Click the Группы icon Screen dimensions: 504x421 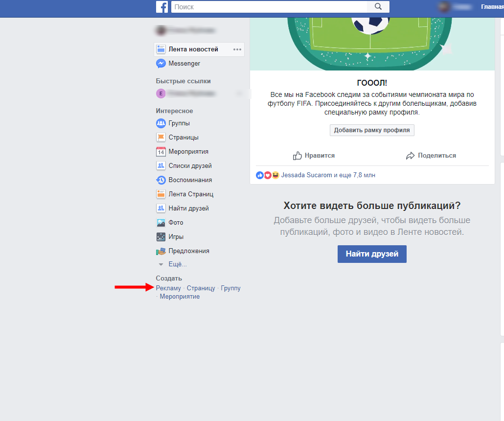click(160, 123)
